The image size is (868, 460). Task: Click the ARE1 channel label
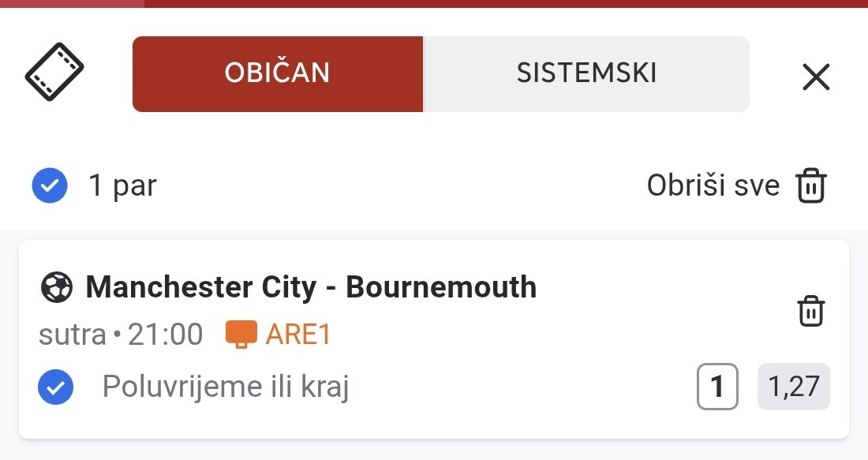pos(297,335)
